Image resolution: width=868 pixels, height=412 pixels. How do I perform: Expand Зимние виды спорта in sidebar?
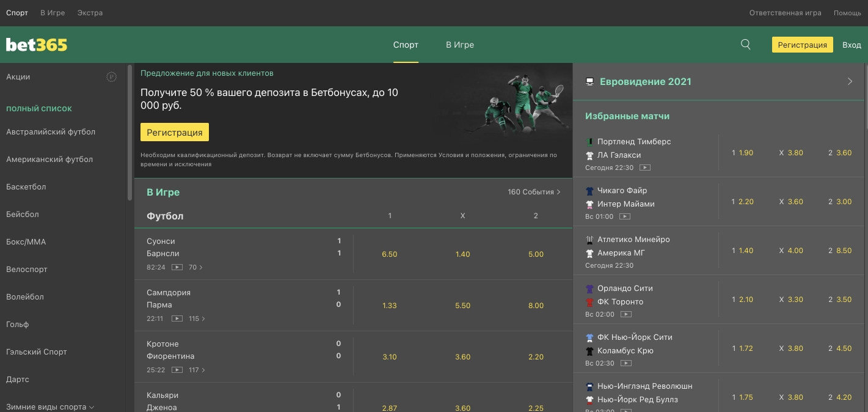(x=50, y=406)
